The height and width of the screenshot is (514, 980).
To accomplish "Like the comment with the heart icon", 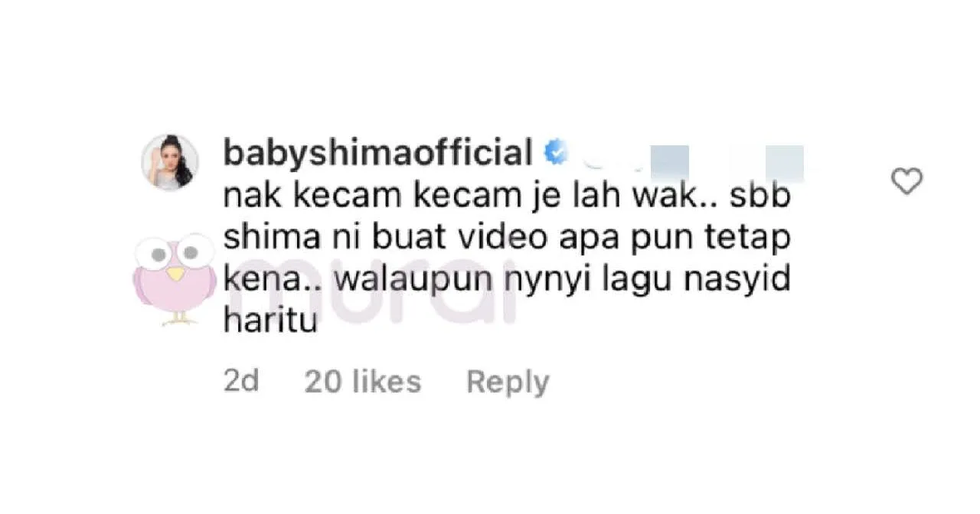I will (907, 182).
